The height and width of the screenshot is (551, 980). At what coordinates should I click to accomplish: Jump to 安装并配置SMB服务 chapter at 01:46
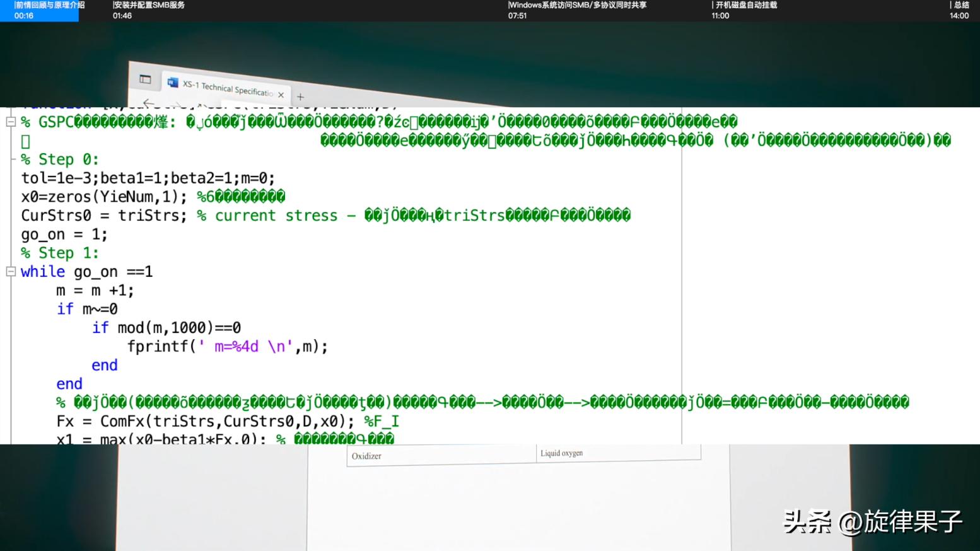(x=149, y=10)
